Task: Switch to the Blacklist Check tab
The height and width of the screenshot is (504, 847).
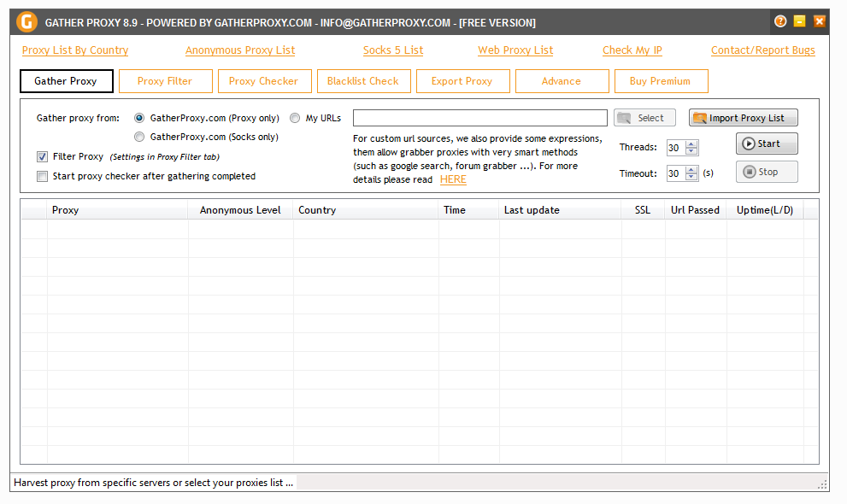Action: (363, 81)
